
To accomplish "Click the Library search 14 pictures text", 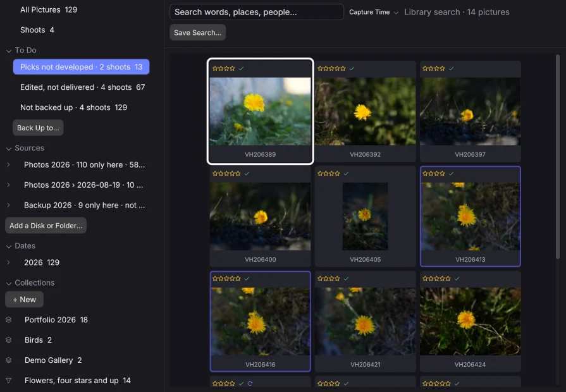I will (457, 12).
